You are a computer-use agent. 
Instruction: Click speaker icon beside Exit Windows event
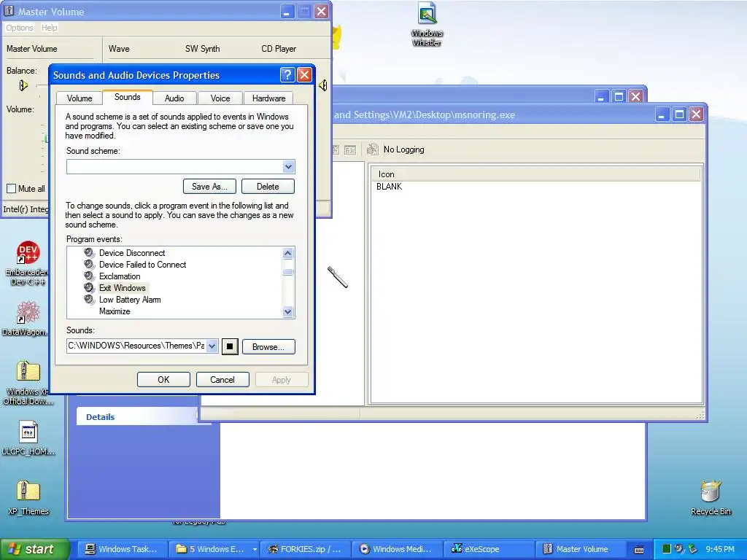[89, 287]
